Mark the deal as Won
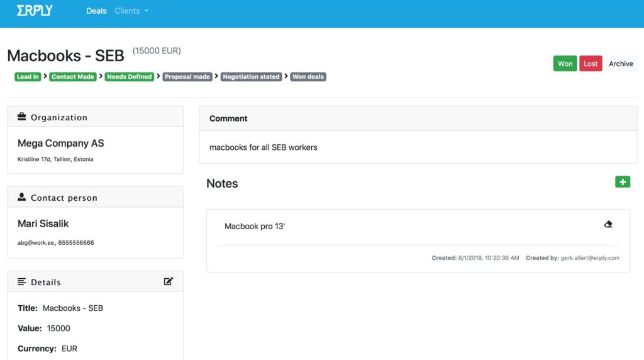 tap(565, 64)
